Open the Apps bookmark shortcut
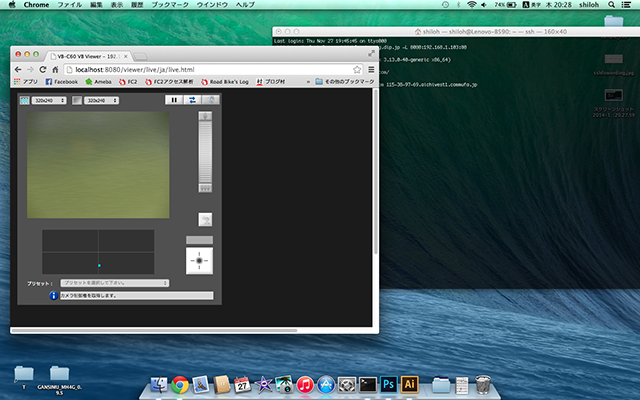Screen dimensions: 640x400 26,82
